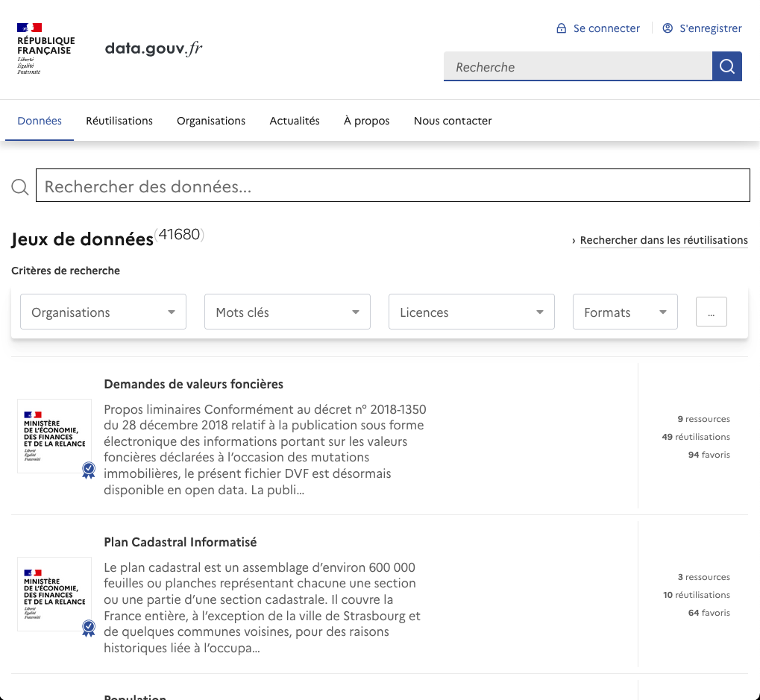This screenshot has height=700, width=760.
Task: Open the À propos menu item
Action: [366, 121]
